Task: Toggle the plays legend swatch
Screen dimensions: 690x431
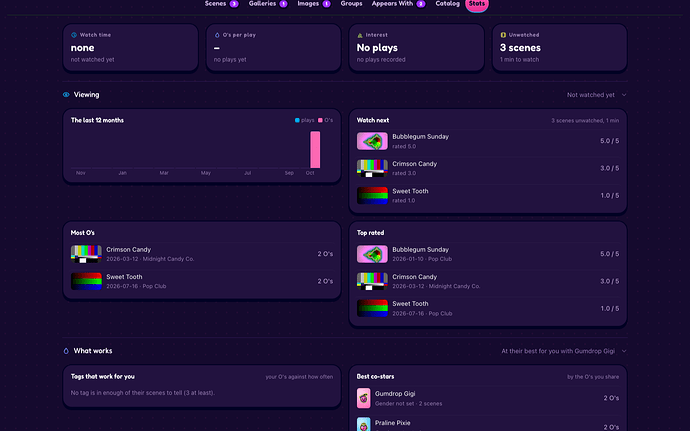Action: point(297,120)
